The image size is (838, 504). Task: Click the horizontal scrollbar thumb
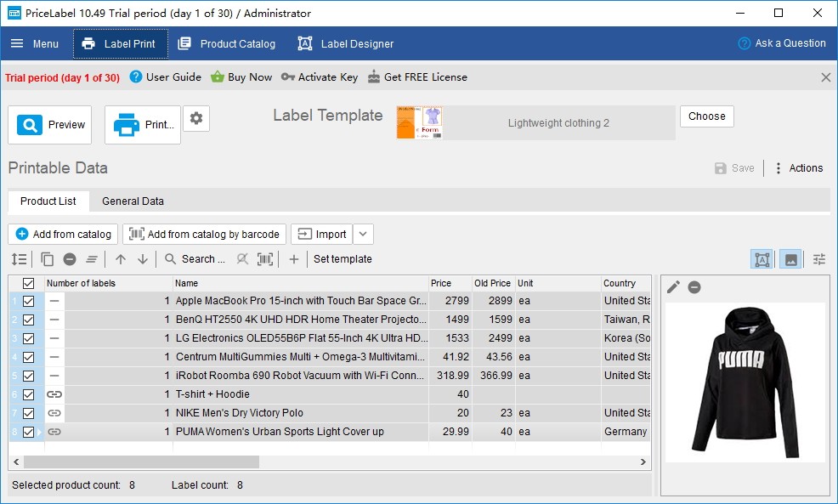click(x=142, y=462)
